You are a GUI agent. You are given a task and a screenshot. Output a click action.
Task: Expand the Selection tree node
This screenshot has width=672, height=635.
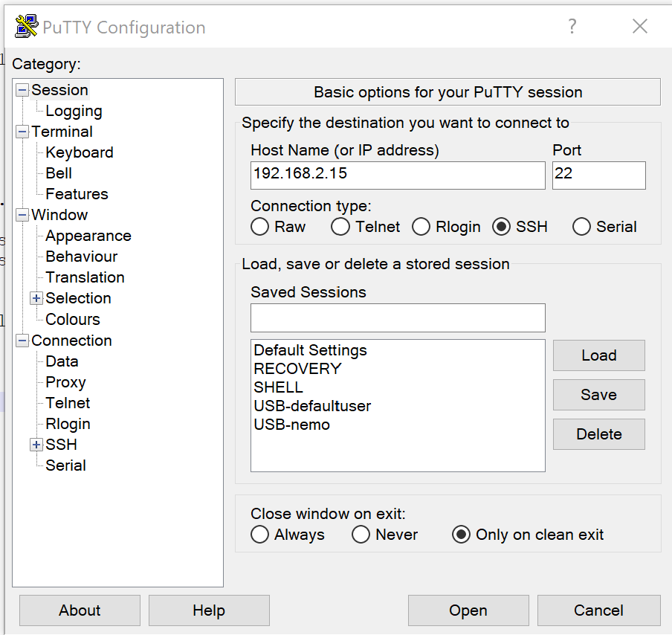click(x=36, y=298)
